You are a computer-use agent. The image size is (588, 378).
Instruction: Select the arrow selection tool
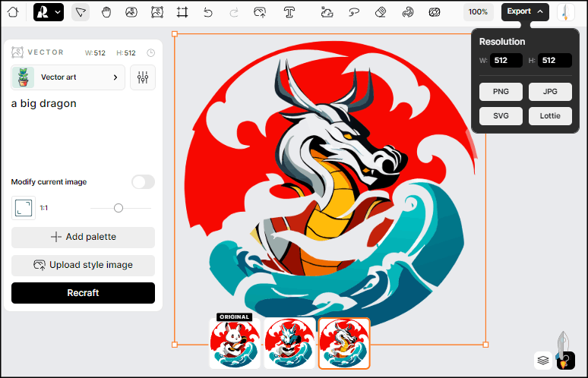[81, 12]
